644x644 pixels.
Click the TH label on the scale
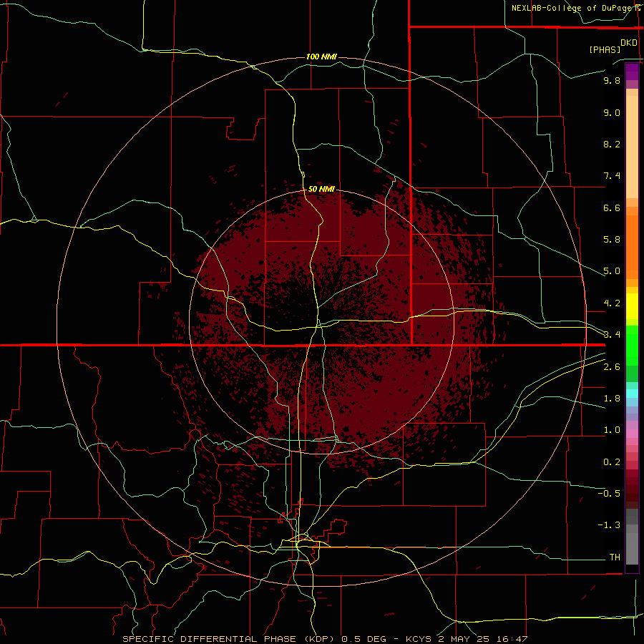615,557
